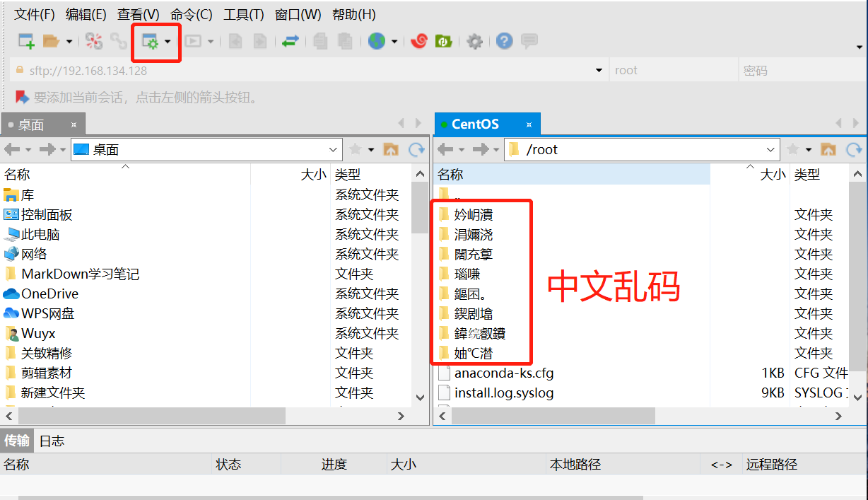Click the add-session flag arrow icon
The image size is (868, 500).
click(x=22, y=97)
